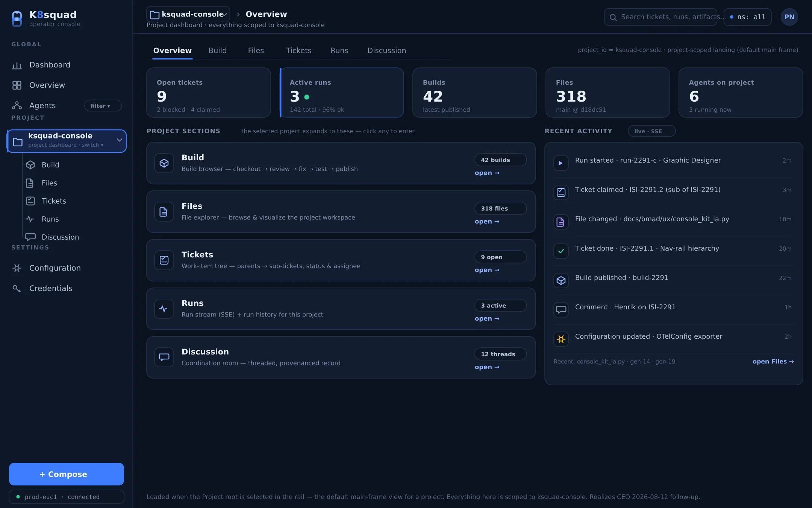Click the Files 318 stat card
Viewport: 812px width, 508px height.
(608, 93)
